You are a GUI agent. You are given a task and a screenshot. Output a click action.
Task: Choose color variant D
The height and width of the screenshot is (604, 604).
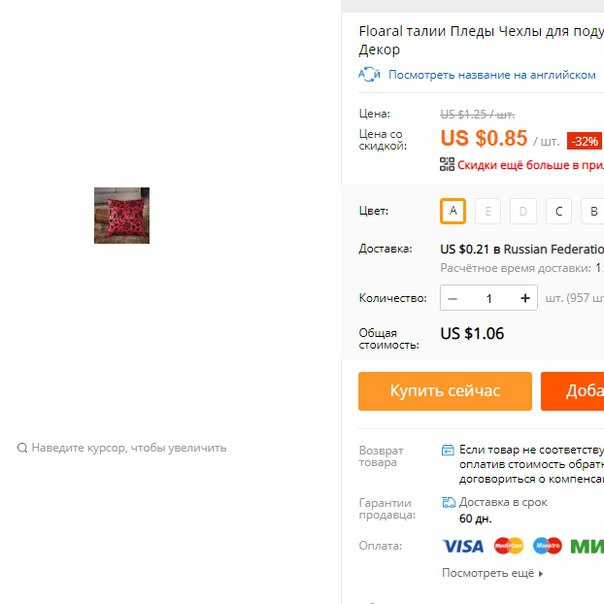click(x=523, y=211)
